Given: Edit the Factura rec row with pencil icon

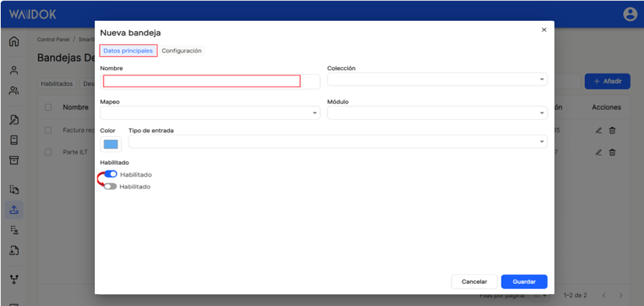Looking at the screenshot, I should click(598, 130).
